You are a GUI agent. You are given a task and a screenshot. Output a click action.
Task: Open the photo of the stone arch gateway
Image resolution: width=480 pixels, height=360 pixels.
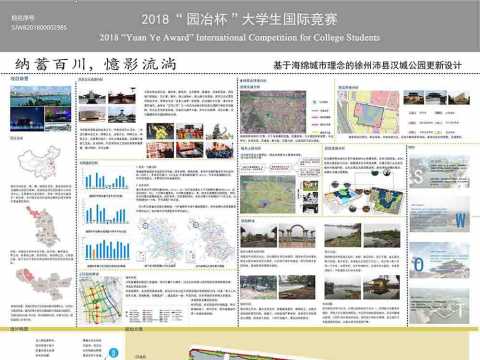(297, 236)
